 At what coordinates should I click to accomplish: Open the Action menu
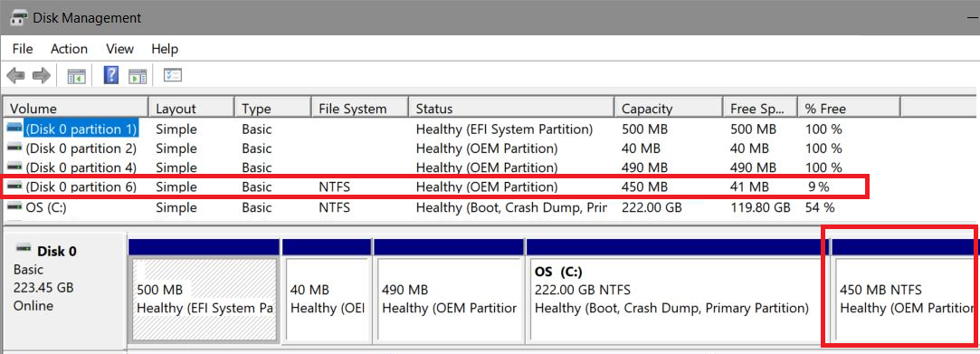69,49
